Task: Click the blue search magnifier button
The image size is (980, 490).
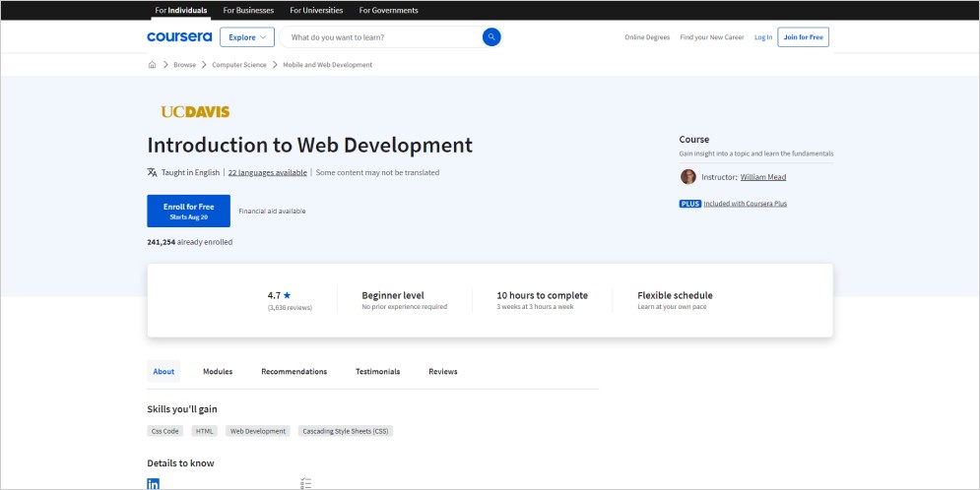Action: pyautogui.click(x=491, y=36)
